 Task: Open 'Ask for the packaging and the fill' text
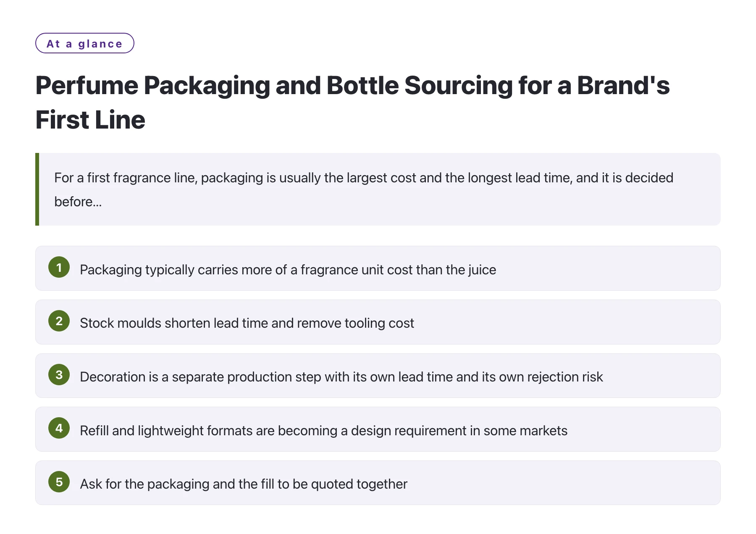pos(244,484)
